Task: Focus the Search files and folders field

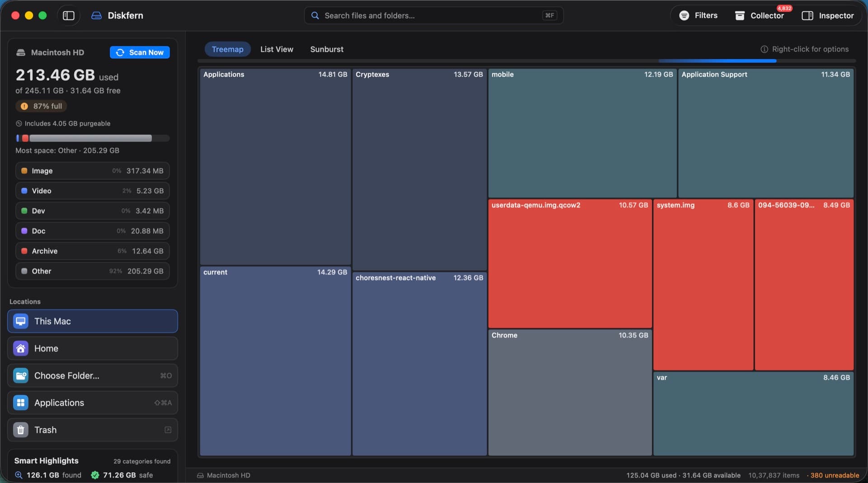Action: point(434,15)
